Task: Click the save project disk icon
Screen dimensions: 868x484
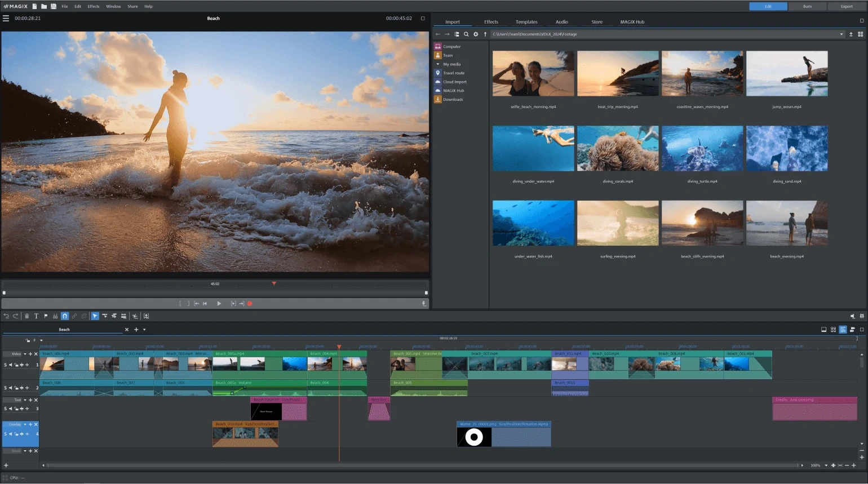Action: pos(54,6)
